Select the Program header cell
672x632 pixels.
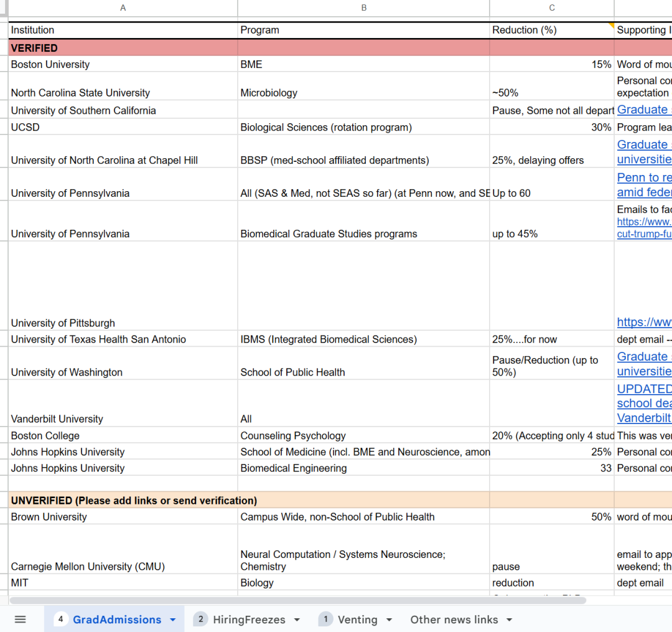pos(363,30)
